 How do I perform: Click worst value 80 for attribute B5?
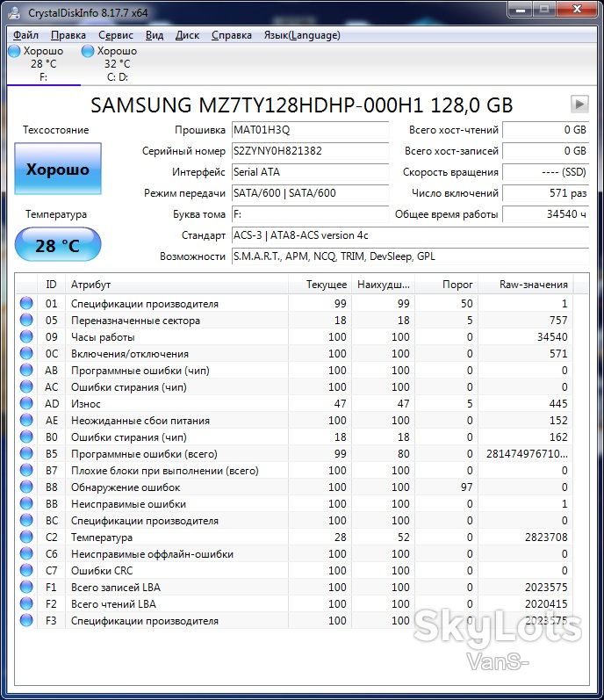[403, 453]
